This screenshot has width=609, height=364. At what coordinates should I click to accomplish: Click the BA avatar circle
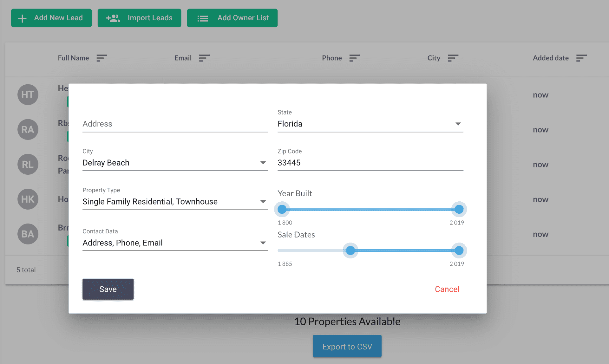pos(28,234)
